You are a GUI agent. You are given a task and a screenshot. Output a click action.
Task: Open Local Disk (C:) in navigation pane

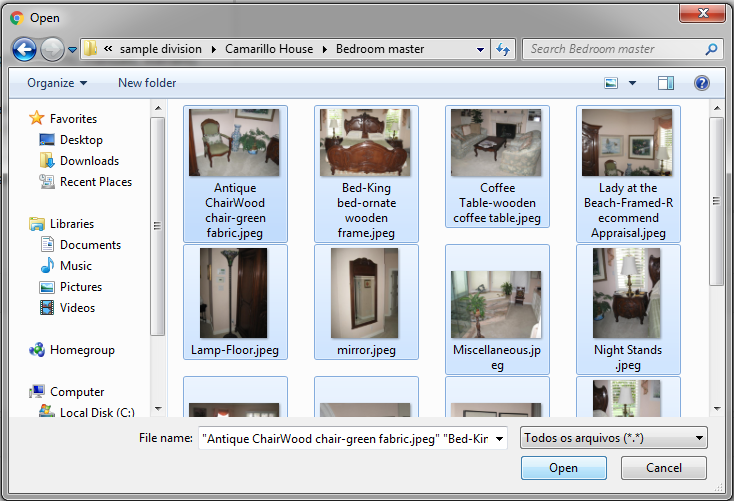[x=97, y=413]
